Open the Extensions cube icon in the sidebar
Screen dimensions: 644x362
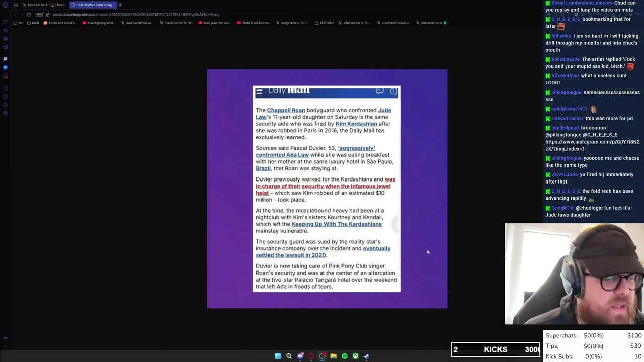[x=5, y=105]
